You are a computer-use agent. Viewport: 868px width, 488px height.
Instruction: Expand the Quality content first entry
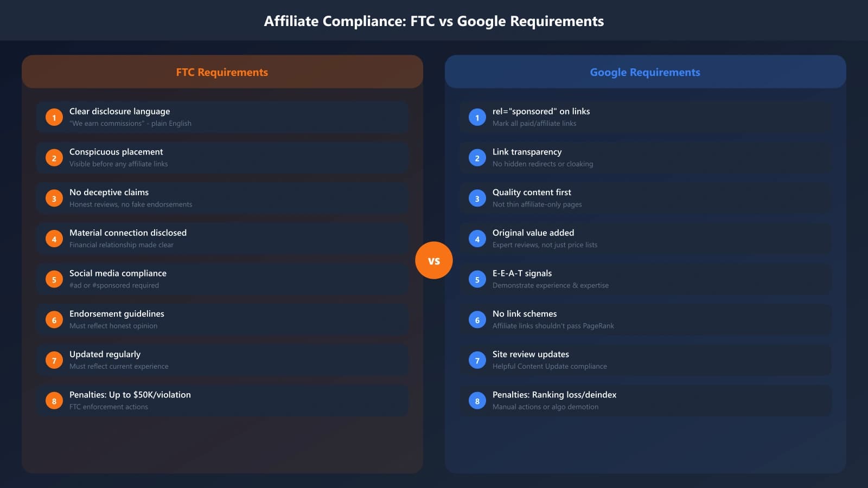coord(646,198)
